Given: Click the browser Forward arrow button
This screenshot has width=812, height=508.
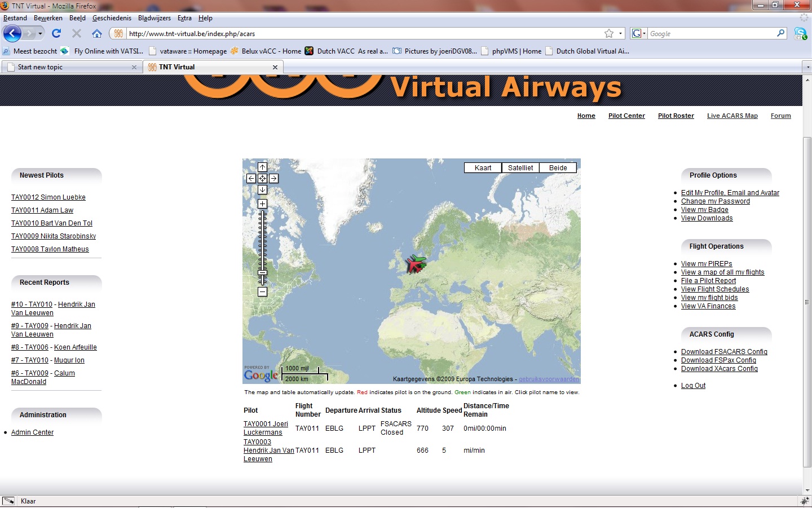Looking at the screenshot, I should click(29, 34).
